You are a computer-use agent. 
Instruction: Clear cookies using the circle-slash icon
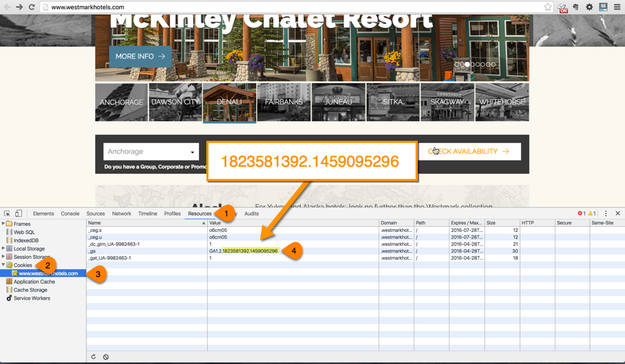(x=106, y=357)
